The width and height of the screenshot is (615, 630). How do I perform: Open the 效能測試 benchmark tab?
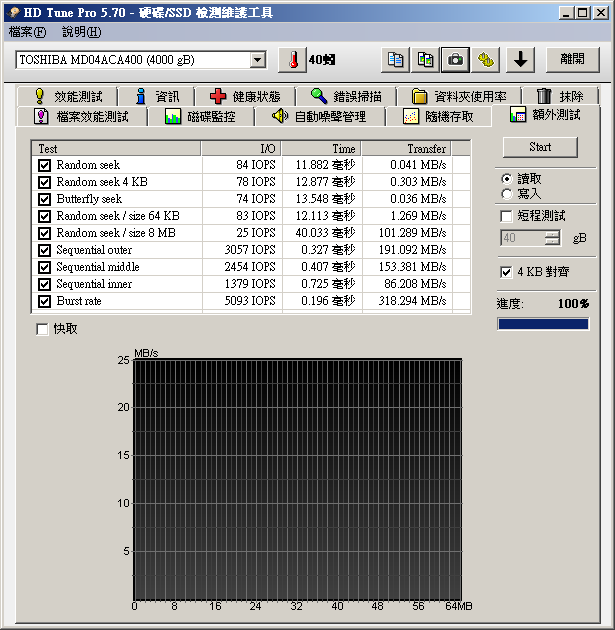coord(67,96)
